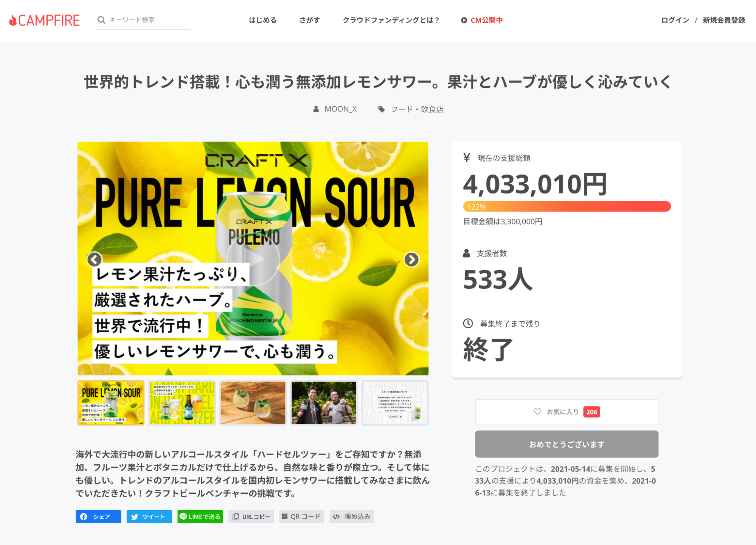Play the Pure Lemon Sour video
The height and width of the screenshot is (545, 756).
click(x=253, y=259)
